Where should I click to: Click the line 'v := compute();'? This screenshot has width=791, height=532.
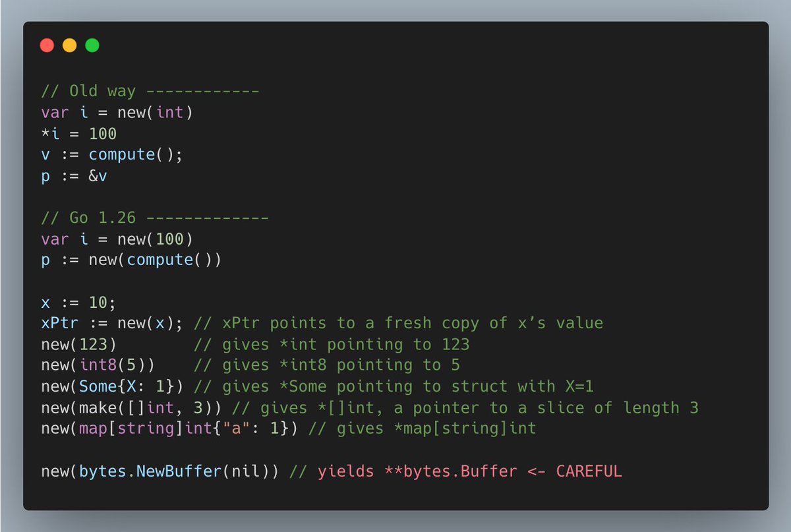[111, 154]
